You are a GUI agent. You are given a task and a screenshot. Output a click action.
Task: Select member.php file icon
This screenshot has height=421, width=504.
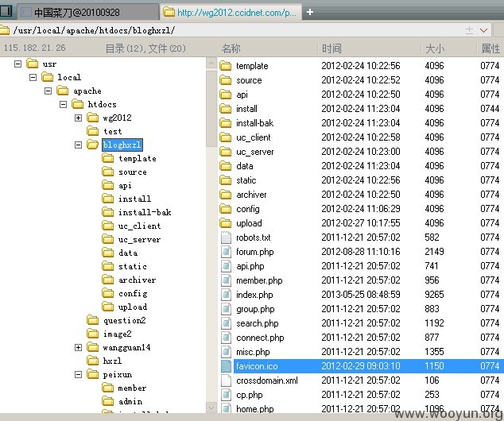(226, 280)
